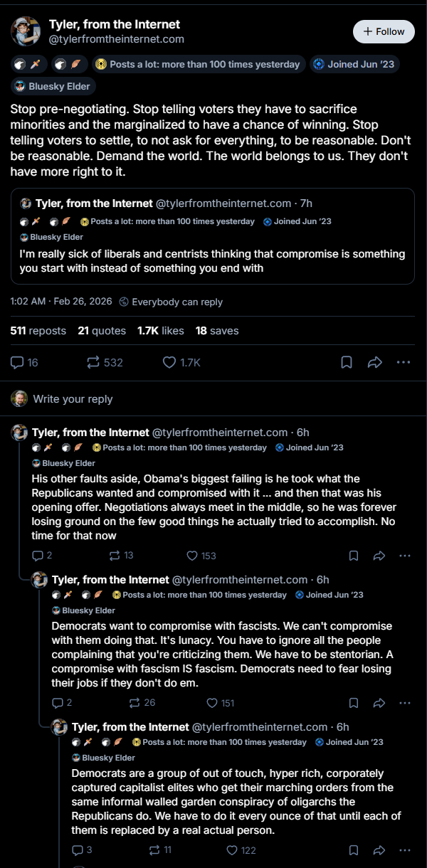View the 21 quotes list
The height and width of the screenshot is (868, 427).
point(102,331)
